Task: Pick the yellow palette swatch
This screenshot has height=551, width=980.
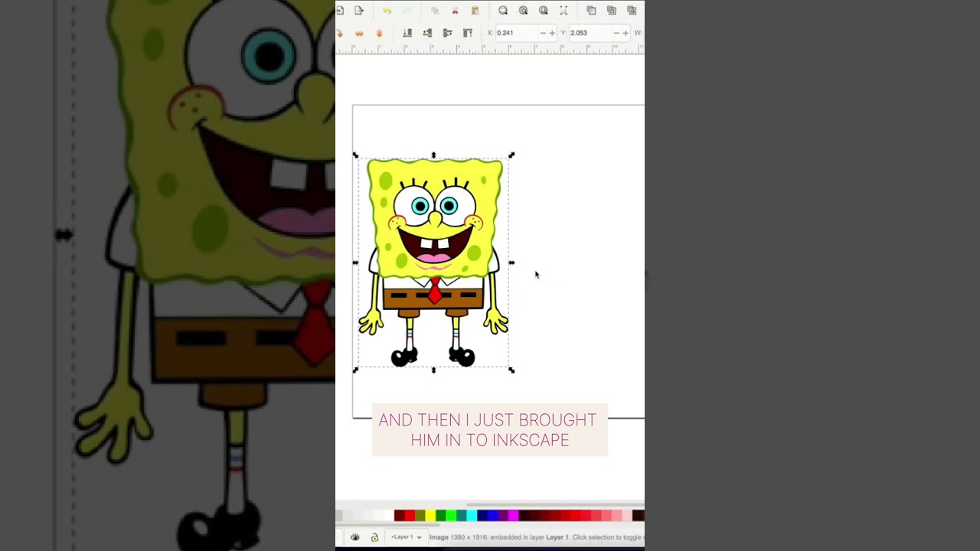Action: pos(430,516)
